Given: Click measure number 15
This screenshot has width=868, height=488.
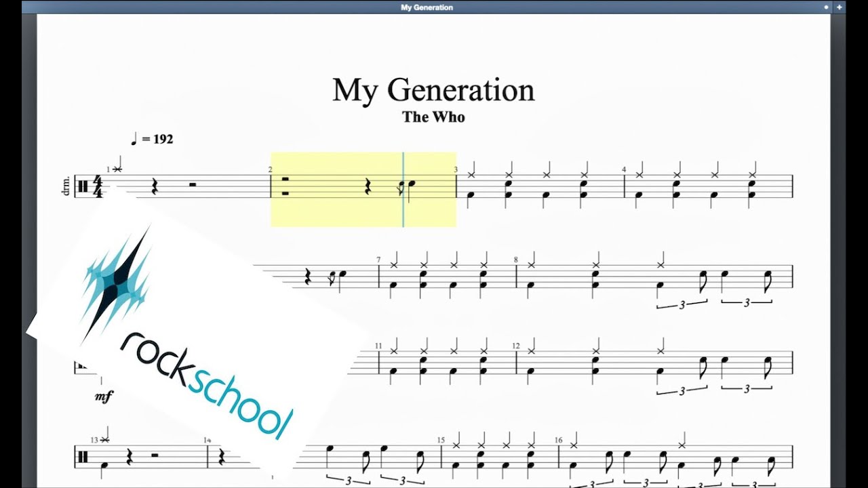Looking at the screenshot, I should pos(441,440).
